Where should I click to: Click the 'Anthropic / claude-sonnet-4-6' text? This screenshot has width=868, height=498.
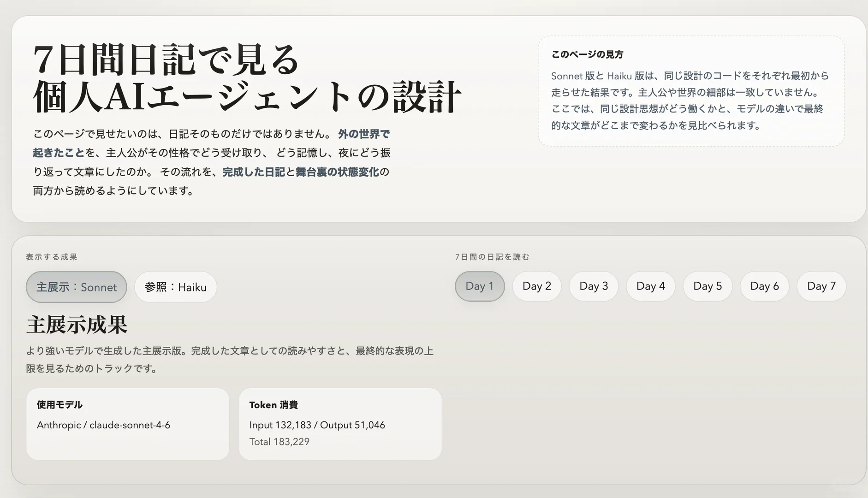pyautogui.click(x=103, y=425)
